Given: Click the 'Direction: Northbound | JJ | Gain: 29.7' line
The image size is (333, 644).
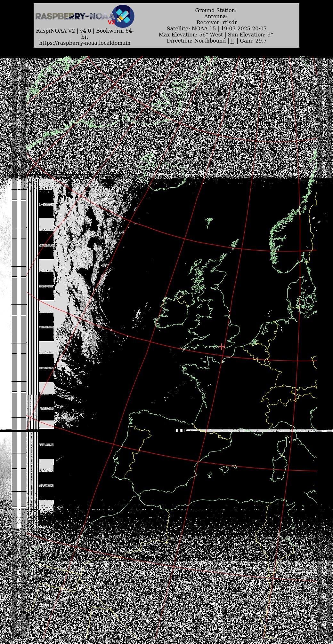Looking at the screenshot, I should tap(216, 41).
